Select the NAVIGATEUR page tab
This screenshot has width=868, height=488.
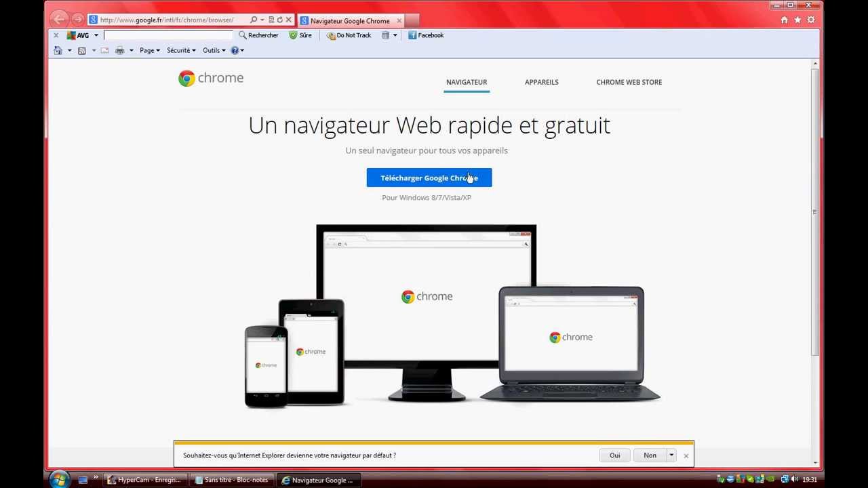(x=467, y=82)
